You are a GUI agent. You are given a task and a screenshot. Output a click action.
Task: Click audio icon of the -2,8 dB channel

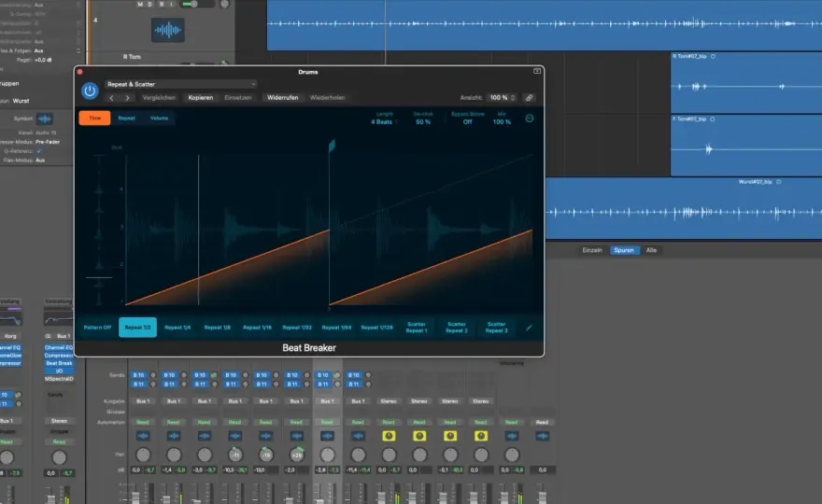(x=327, y=436)
